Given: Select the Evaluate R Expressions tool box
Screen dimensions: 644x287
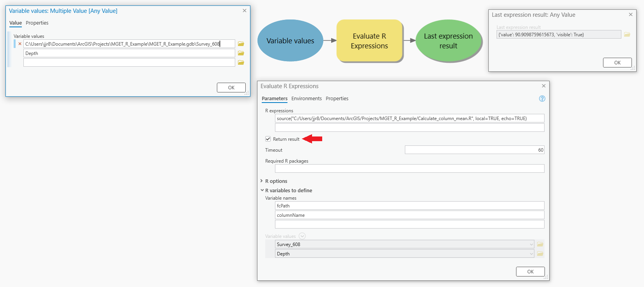Looking at the screenshot, I should [369, 41].
